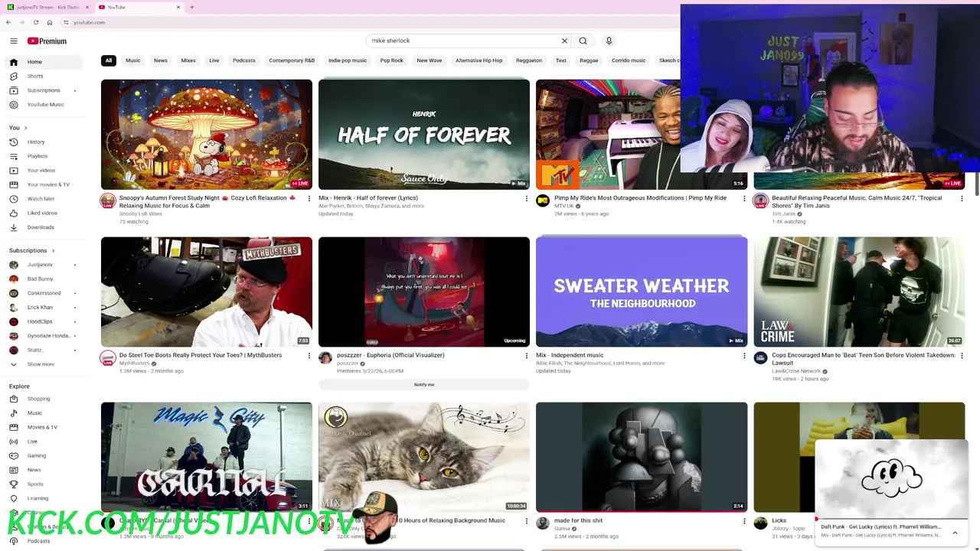The image size is (980, 551).
Task: Open the Sweater Weather mix thumbnail
Action: pyautogui.click(x=642, y=292)
